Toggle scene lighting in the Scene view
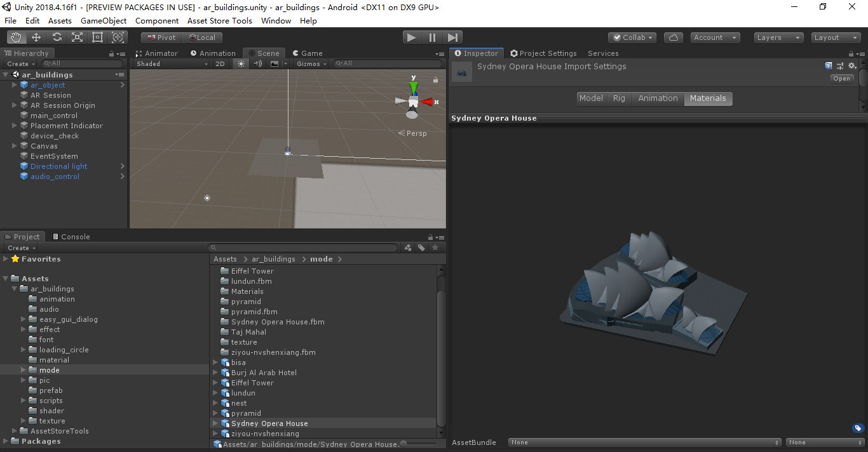 tap(240, 63)
